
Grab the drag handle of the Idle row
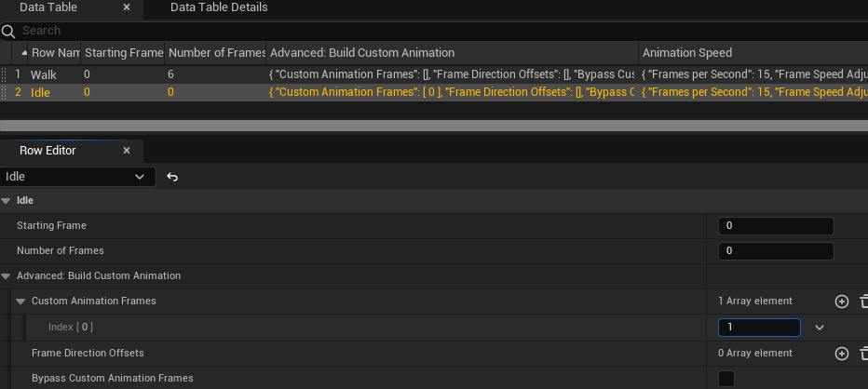click(5, 92)
